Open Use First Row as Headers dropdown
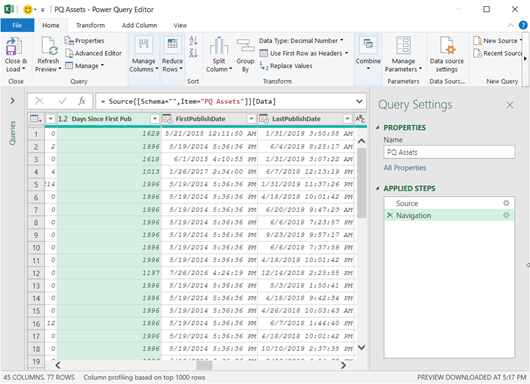 (x=304, y=53)
